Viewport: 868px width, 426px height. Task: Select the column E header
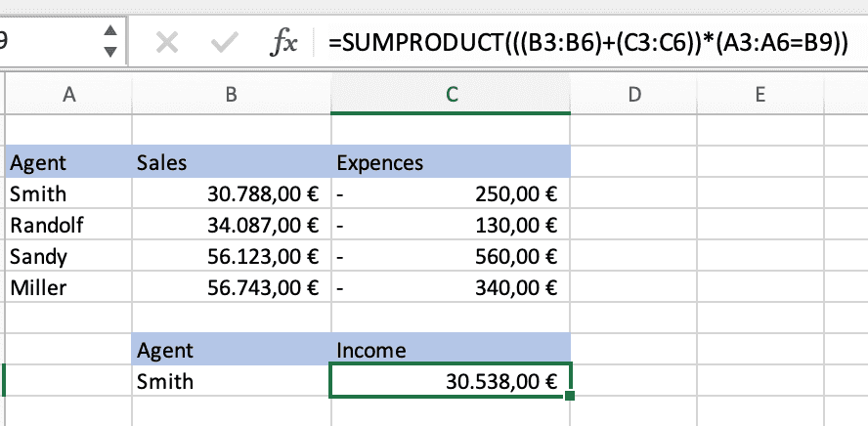point(759,94)
